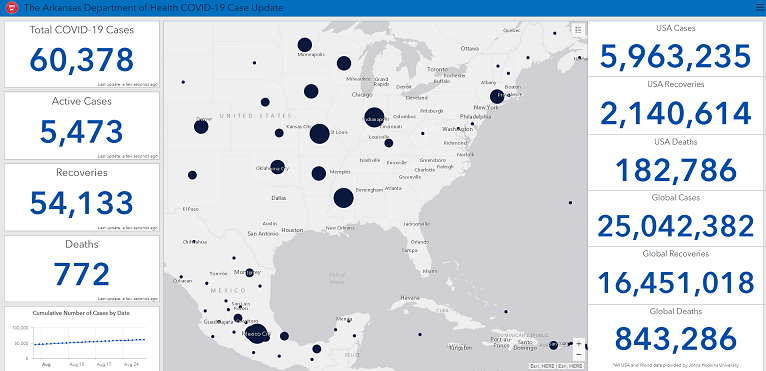Image resolution: width=766 pixels, height=371 pixels.
Task: Zoom in on the map
Action: [578, 344]
